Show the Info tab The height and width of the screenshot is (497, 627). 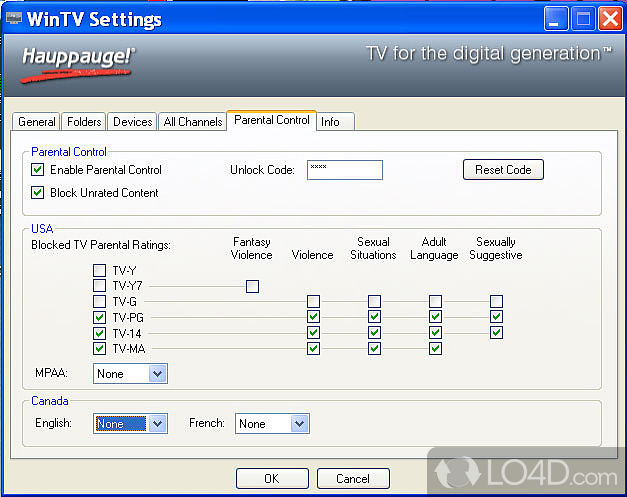pyautogui.click(x=335, y=122)
